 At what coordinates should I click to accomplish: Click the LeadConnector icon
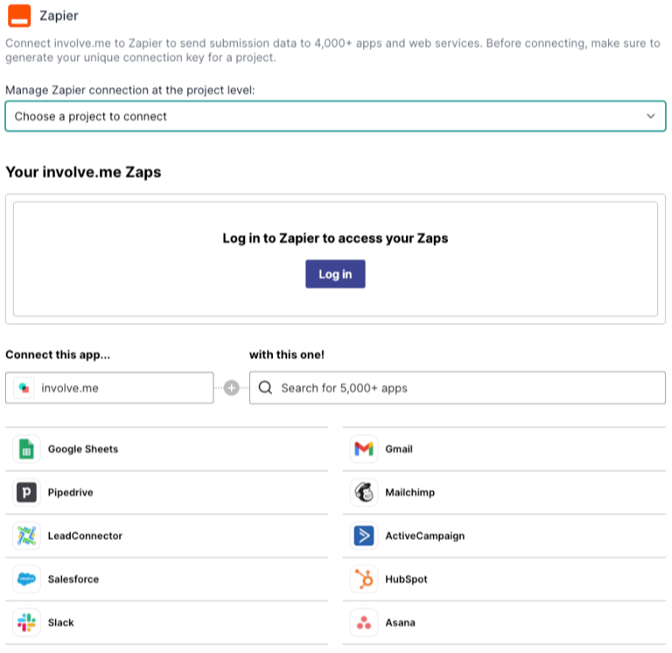point(27,536)
